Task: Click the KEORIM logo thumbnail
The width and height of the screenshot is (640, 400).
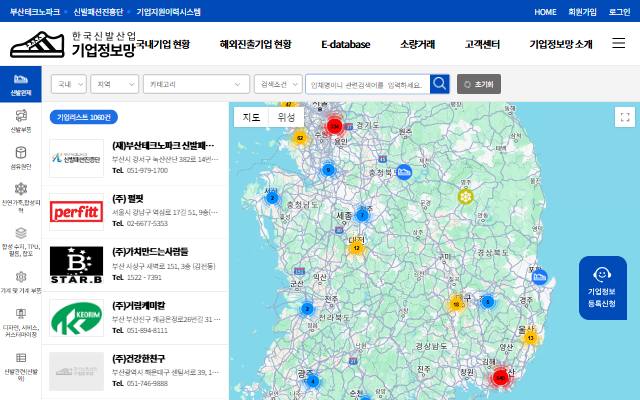Action: tap(76, 318)
